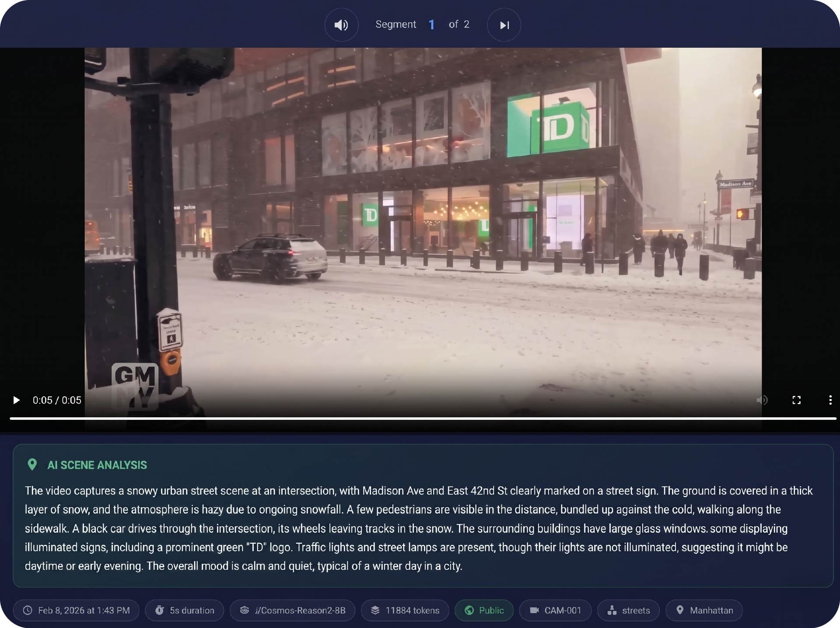
Task: Seek on the video progress bar
Action: pyautogui.click(x=423, y=419)
